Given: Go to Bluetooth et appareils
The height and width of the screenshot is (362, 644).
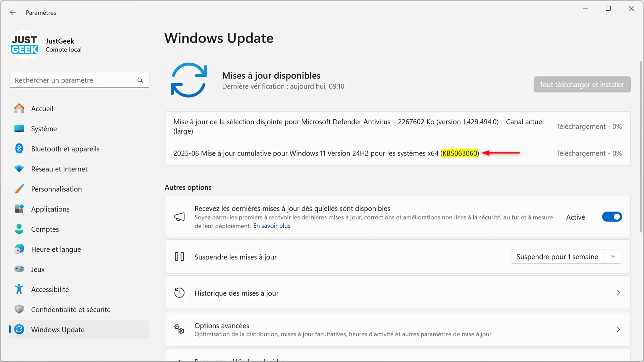Looking at the screenshot, I should pyautogui.click(x=79, y=149).
